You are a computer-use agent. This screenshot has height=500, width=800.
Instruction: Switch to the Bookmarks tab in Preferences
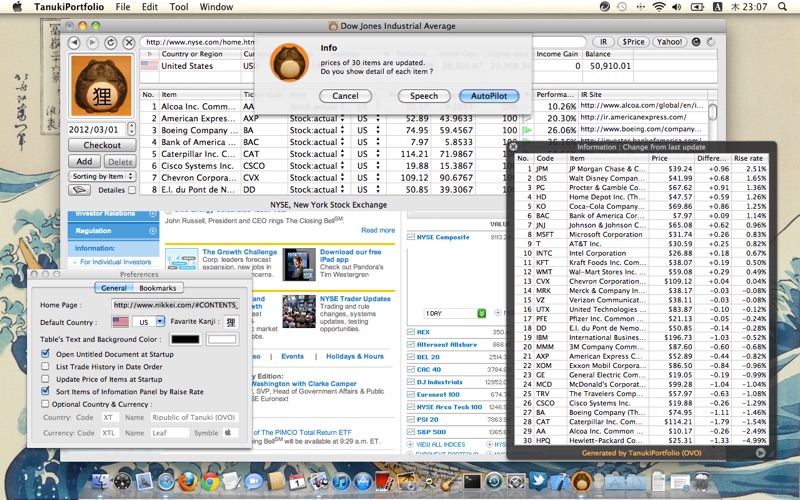[158, 288]
